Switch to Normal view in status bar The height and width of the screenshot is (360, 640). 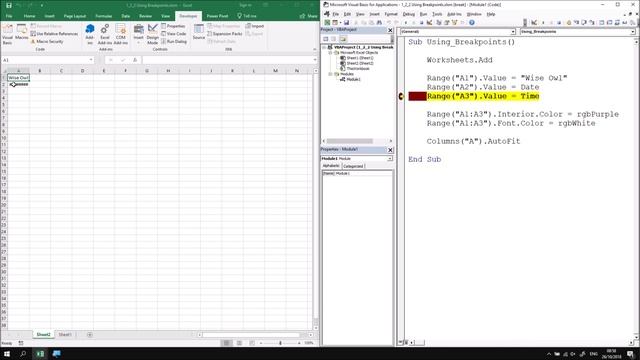tap(227, 343)
